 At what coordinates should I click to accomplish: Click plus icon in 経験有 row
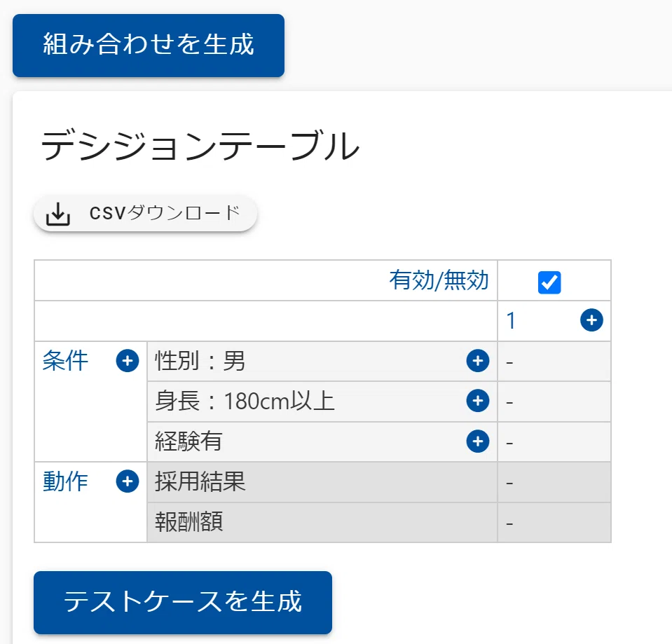pos(478,441)
